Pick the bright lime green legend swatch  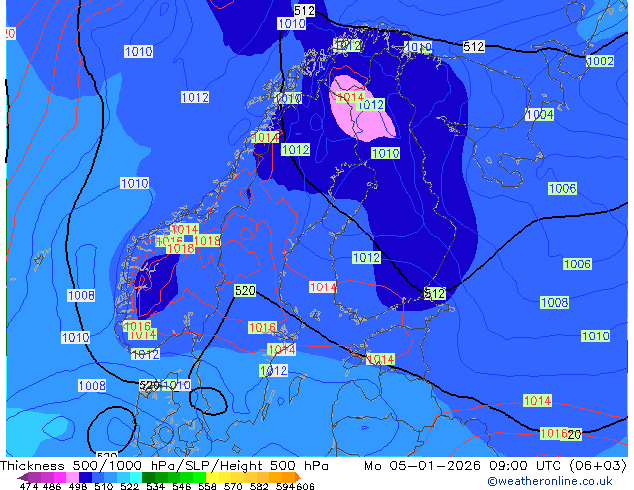tap(199, 477)
